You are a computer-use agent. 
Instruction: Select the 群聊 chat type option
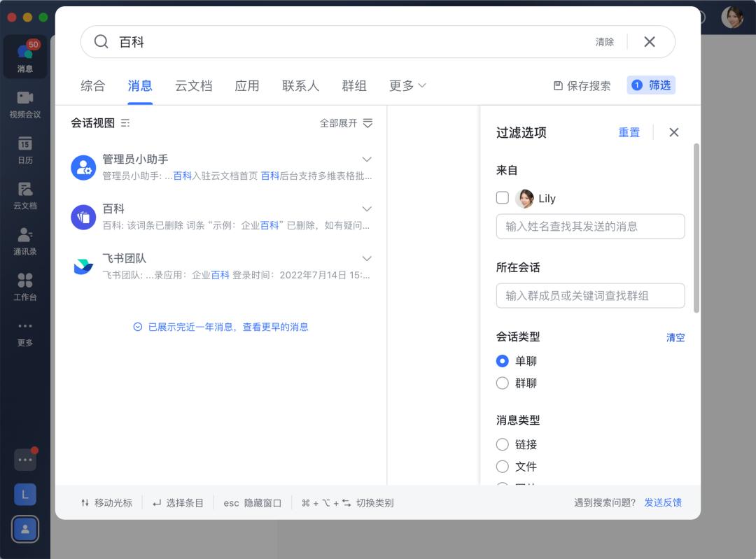click(x=502, y=383)
